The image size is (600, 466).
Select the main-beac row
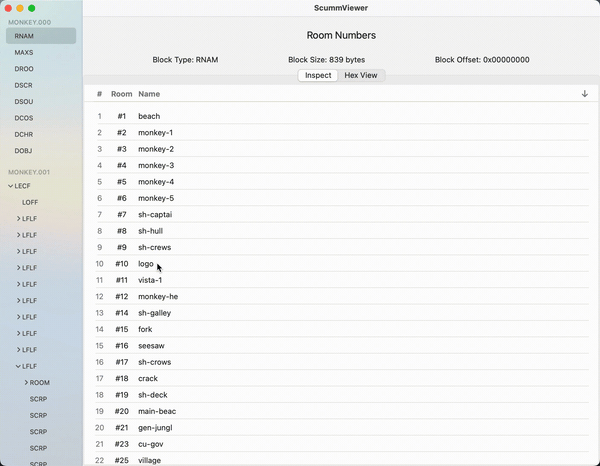(342, 412)
